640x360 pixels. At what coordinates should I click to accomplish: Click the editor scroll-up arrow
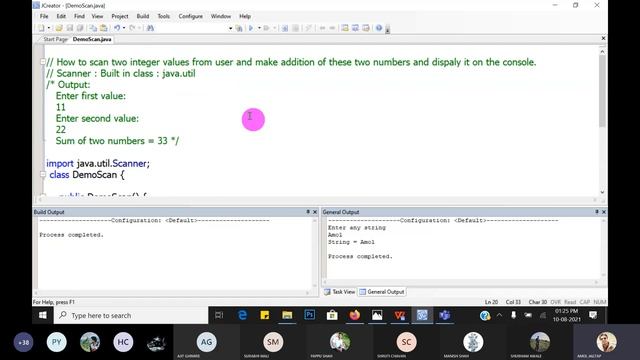pyautogui.click(x=602, y=51)
